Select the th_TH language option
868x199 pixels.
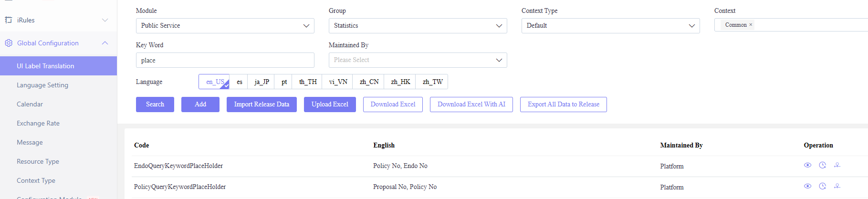click(308, 82)
